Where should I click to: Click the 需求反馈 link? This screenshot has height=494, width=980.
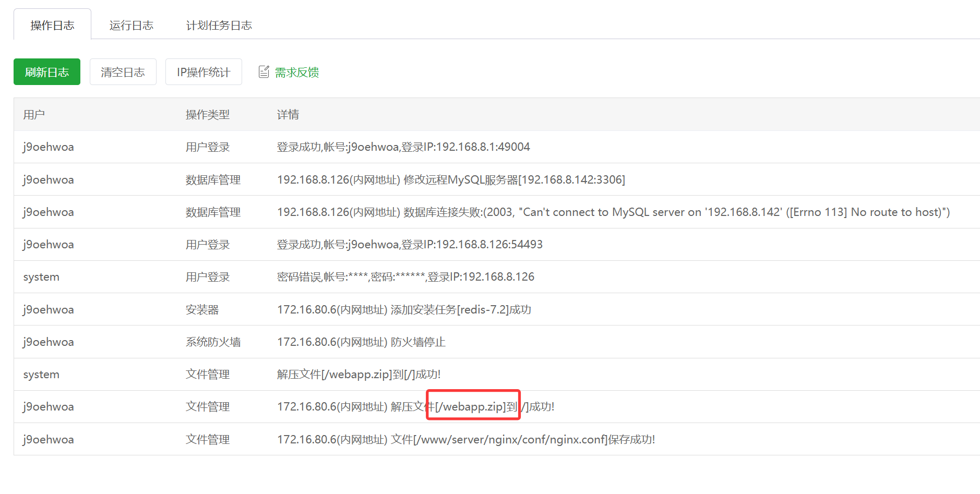point(297,72)
